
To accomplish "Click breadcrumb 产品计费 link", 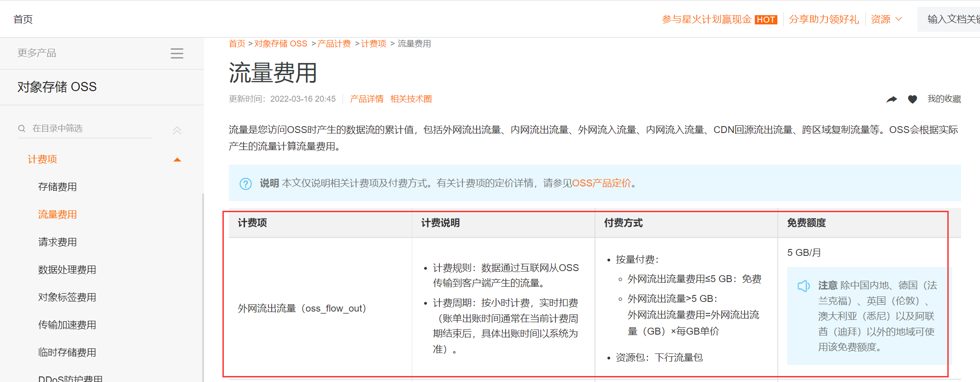I will [334, 44].
